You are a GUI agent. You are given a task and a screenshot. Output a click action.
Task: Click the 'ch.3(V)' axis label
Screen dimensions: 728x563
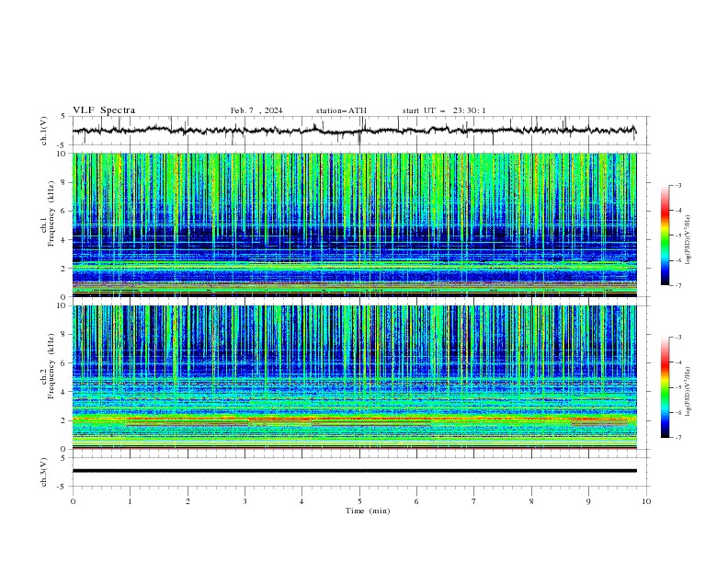(x=44, y=472)
